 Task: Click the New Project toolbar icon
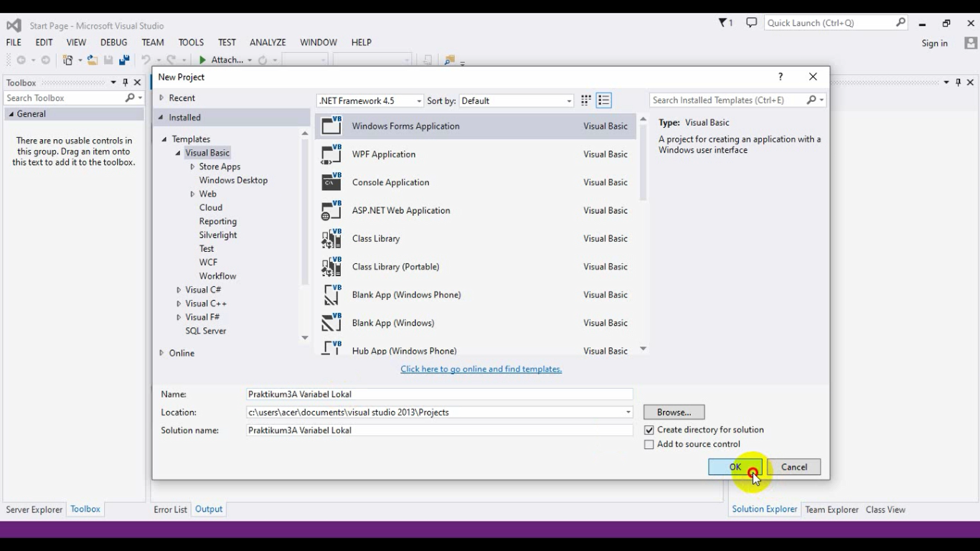pos(67,60)
